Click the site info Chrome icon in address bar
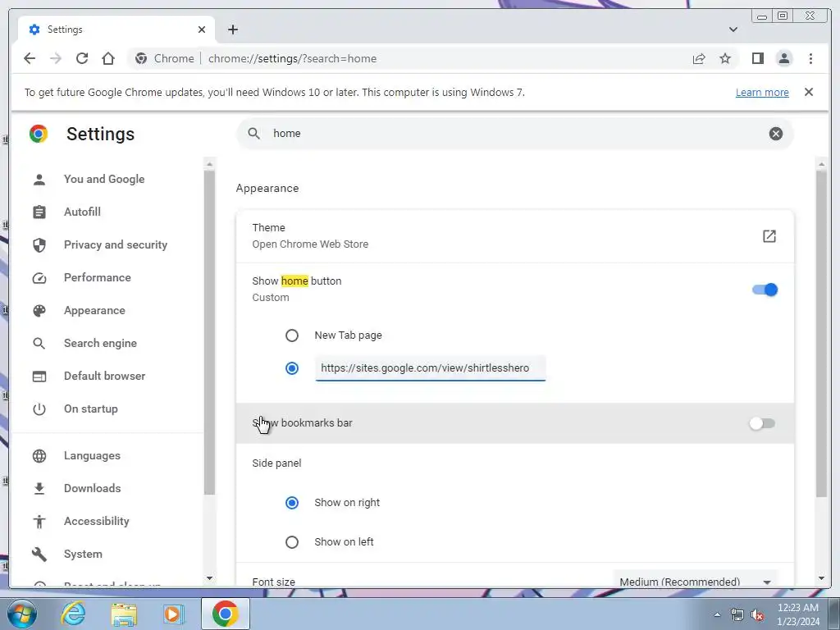 tap(141, 58)
